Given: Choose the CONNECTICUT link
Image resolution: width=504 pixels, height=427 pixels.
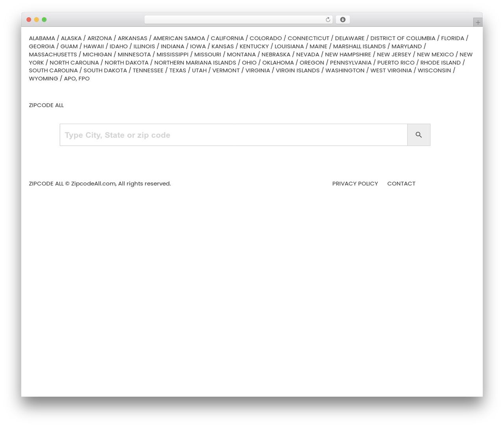Looking at the screenshot, I should (x=308, y=38).
